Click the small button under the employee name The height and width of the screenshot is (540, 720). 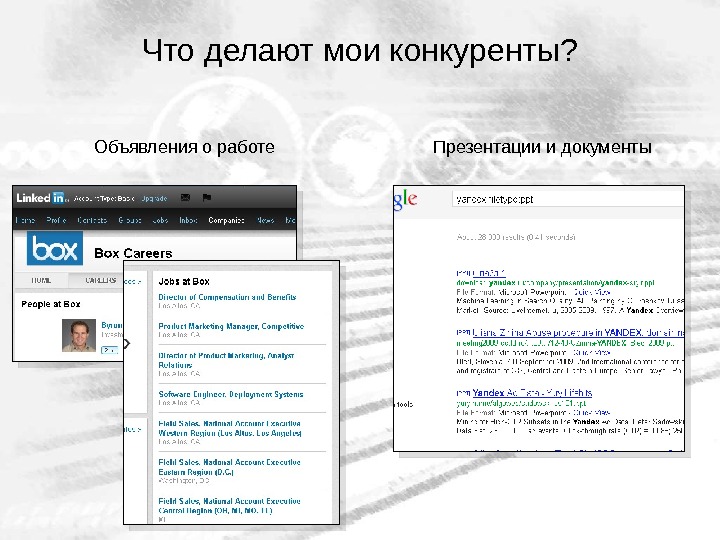(109, 350)
